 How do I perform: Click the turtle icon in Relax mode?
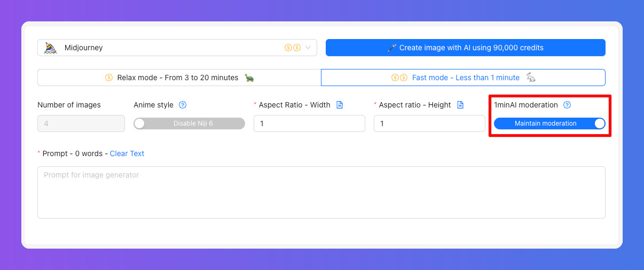tap(249, 78)
